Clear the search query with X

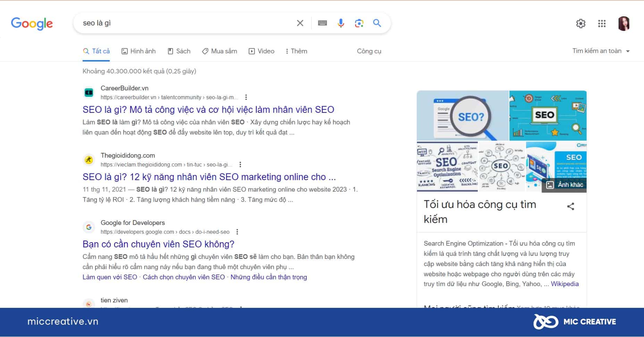(x=300, y=23)
